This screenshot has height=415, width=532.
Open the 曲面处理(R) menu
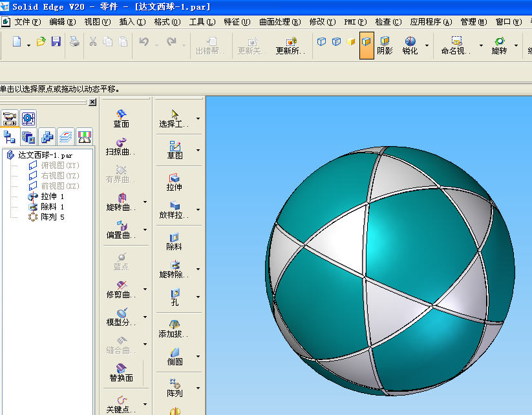coord(280,22)
